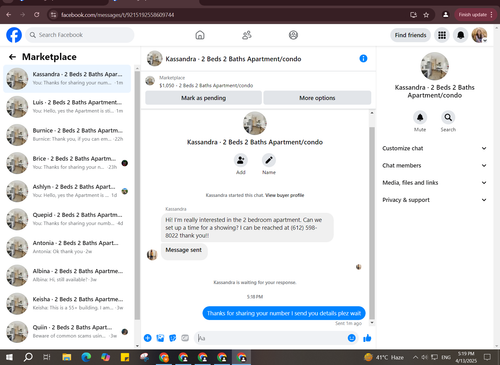Open Albina conversation in list
This screenshot has width=500, height=365.
pyautogui.click(x=67, y=275)
